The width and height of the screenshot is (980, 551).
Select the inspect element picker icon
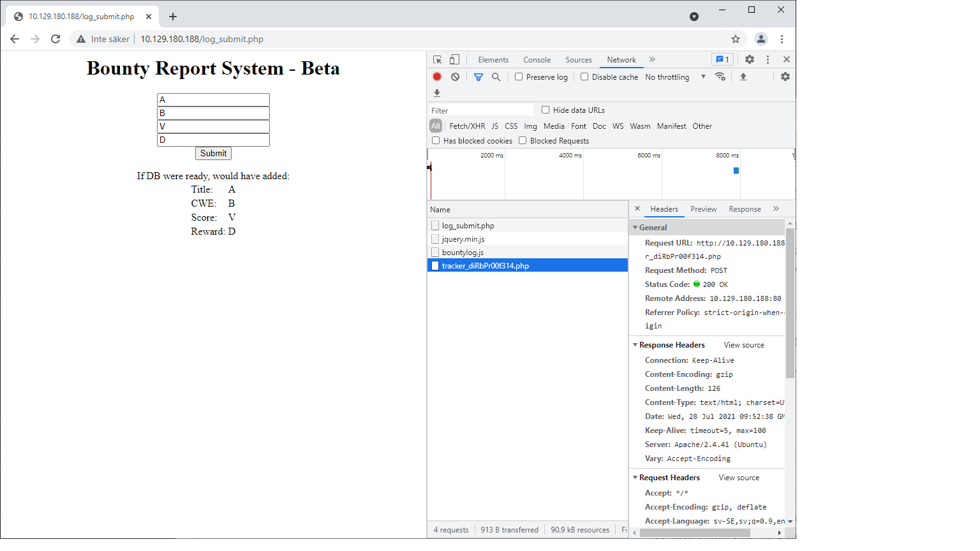438,59
